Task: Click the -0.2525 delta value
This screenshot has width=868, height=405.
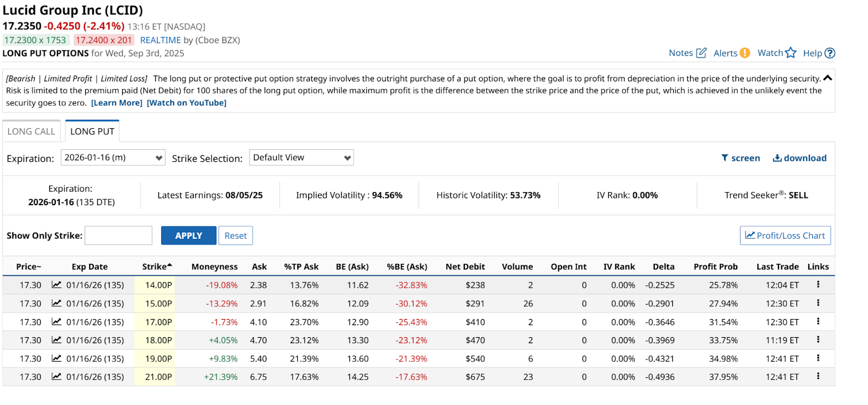Action: (x=660, y=285)
